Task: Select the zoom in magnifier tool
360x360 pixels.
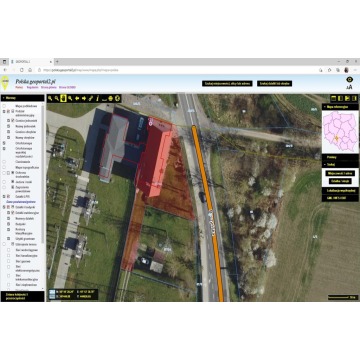Action: [x=50, y=98]
